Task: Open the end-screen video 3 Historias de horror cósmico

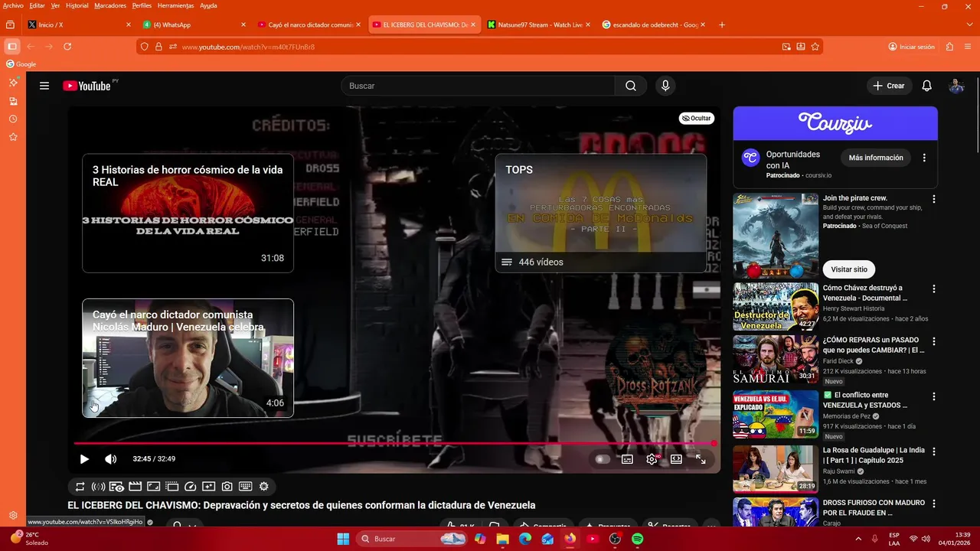Action: point(188,214)
